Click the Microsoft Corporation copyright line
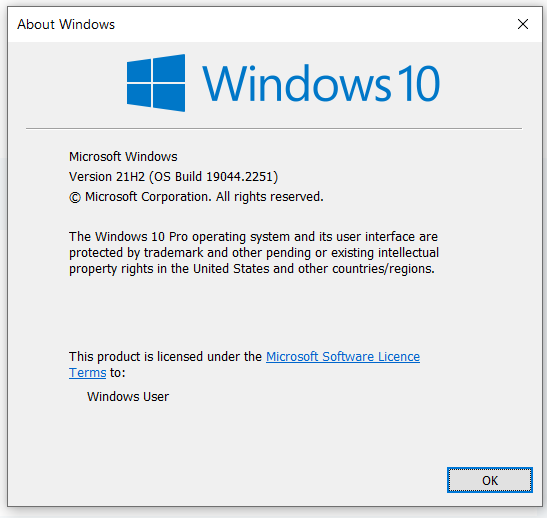Viewport: 547px width, 518px height. [x=196, y=197]
